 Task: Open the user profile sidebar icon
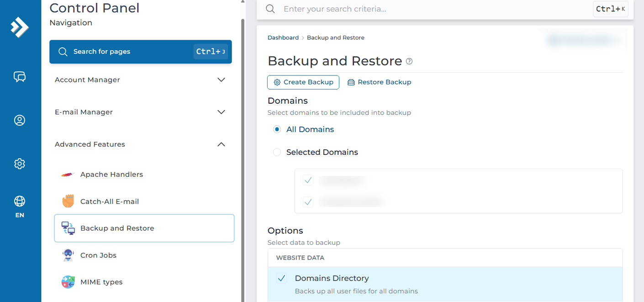pyautogui.click(x=20, y=120)
